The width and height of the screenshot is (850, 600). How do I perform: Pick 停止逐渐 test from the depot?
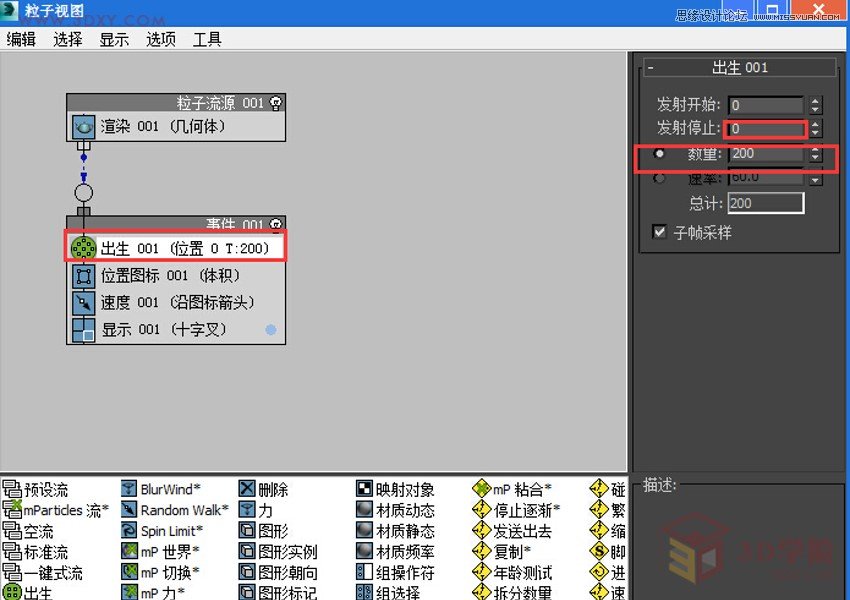[517, 510]
